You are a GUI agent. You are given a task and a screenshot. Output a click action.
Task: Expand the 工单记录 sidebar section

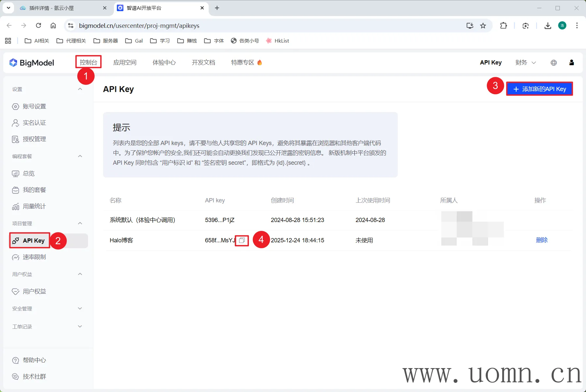click(80, 327)
